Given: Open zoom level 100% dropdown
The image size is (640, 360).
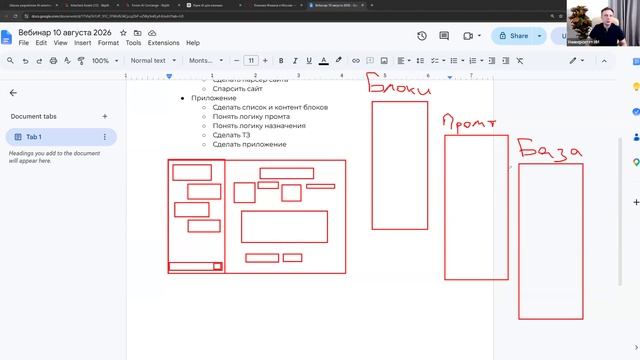Looking at the screenshot, I should tap(104, 61).
